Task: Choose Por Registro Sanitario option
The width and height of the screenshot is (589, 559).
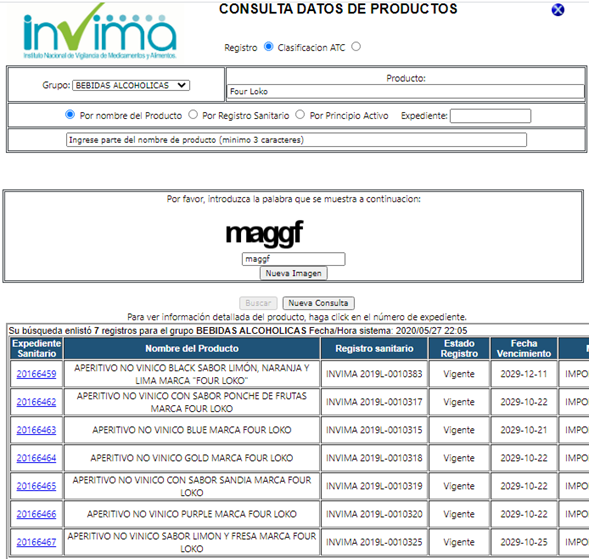Action: point(193,114)
